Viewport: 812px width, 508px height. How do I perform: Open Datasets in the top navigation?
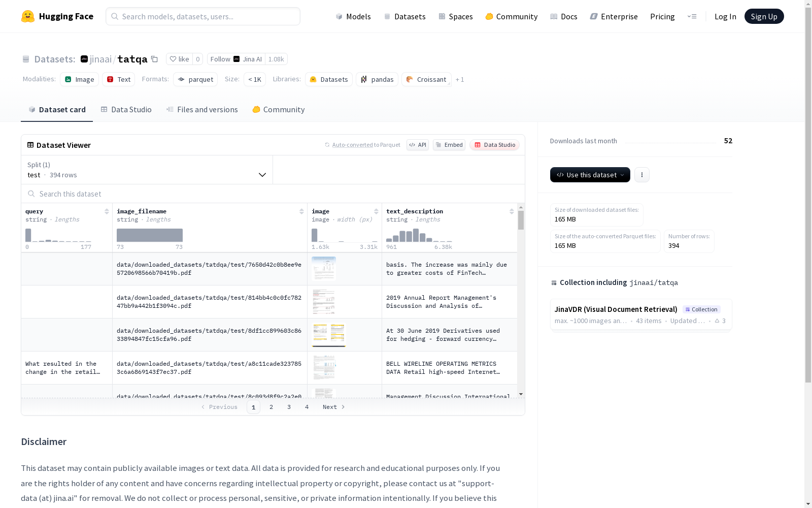click(404, 16)
